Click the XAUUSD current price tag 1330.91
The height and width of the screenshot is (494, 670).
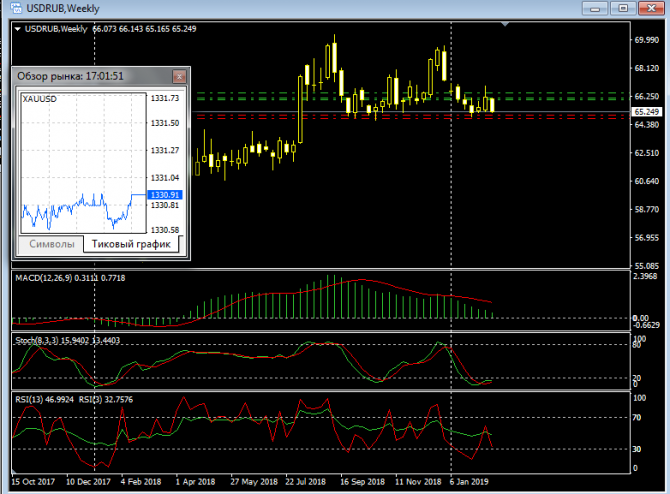pos(165,195)
